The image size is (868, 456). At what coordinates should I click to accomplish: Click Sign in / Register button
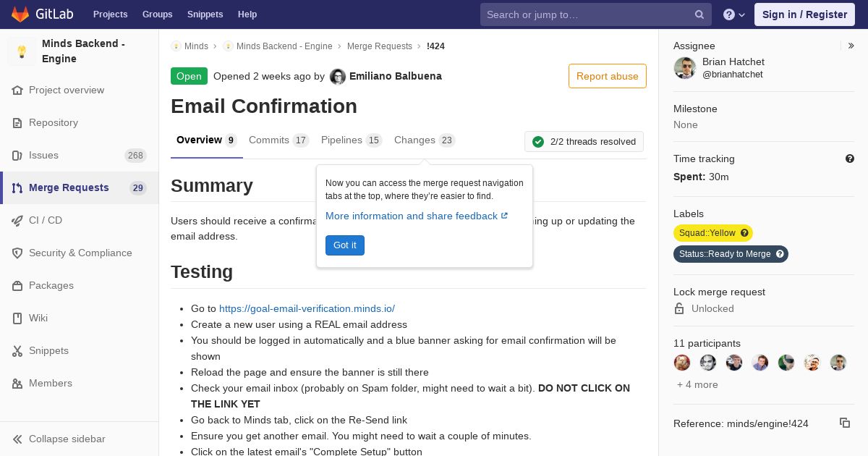click(x=804, y=14)
